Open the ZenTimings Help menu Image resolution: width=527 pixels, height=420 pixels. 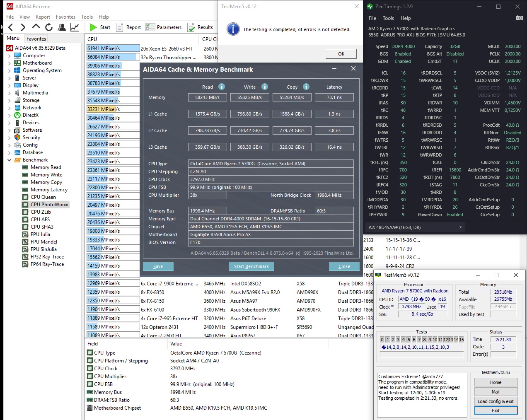[406, 18]
